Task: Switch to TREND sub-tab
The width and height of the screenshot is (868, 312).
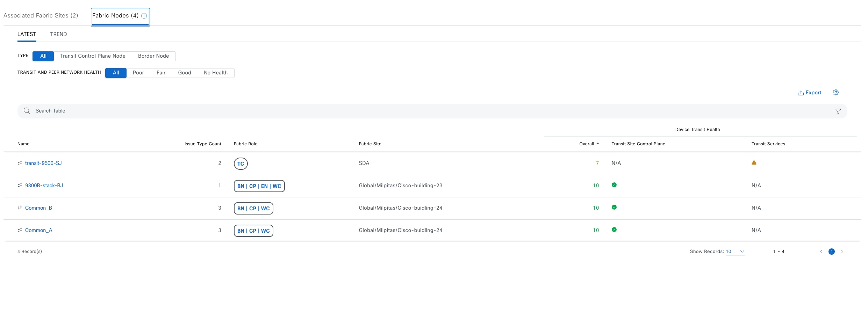Action: (58, 34)
